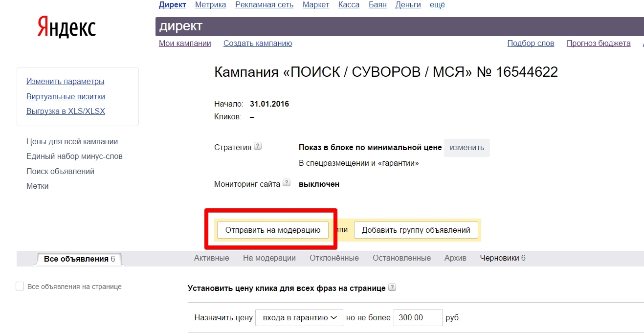
Task: Click Отправить на модерацию button
Action: click(273, 230)
